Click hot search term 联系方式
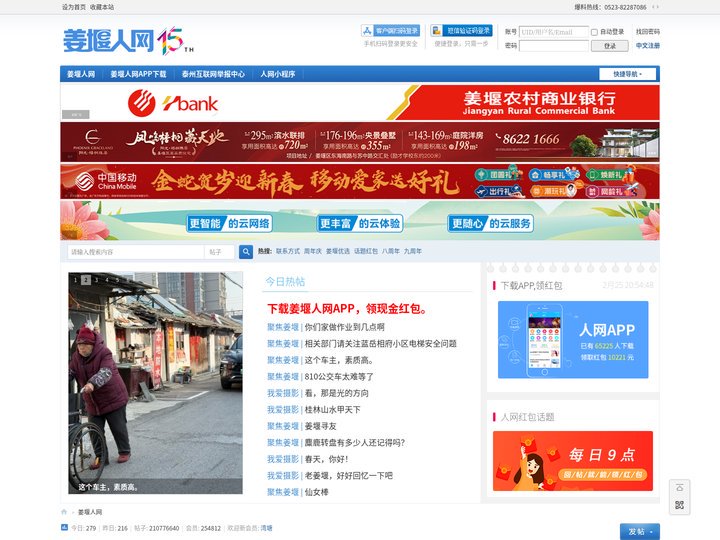 click(x=287, y=251)
